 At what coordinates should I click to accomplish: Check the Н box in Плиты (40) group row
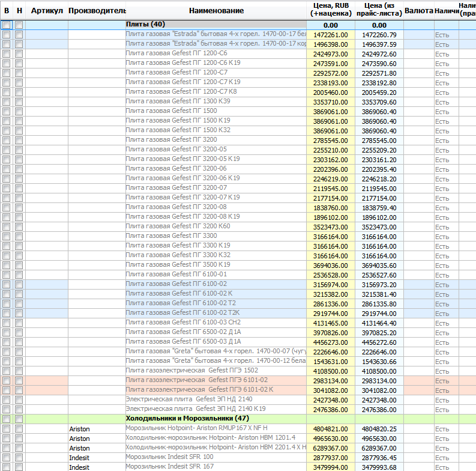[x=19, y=25]
